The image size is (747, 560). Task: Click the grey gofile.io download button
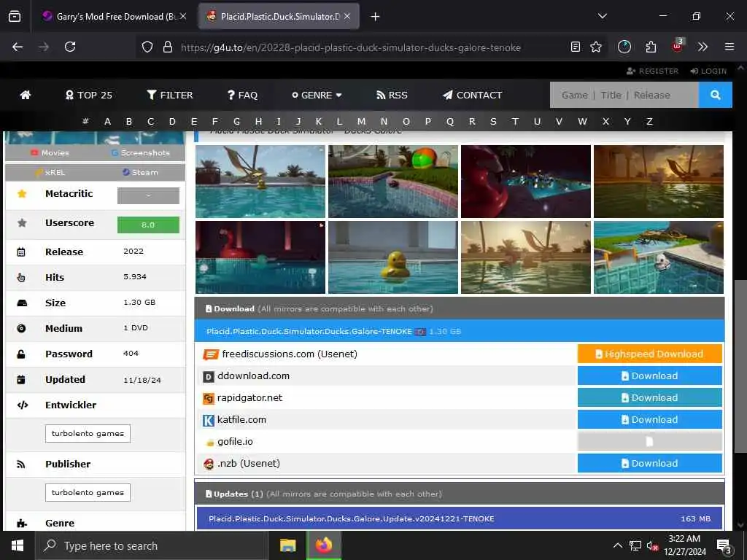pos(650,441)
